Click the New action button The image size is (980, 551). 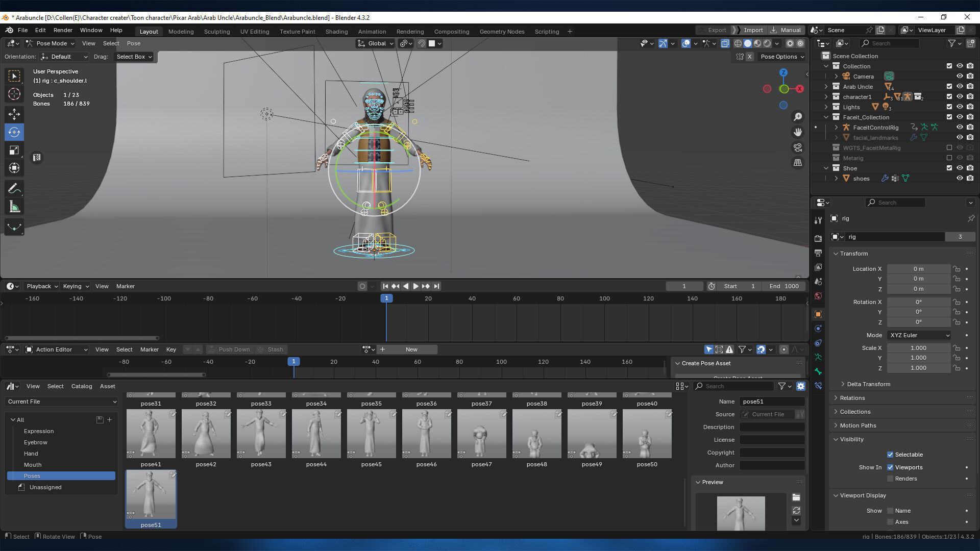tap(411, 349)
